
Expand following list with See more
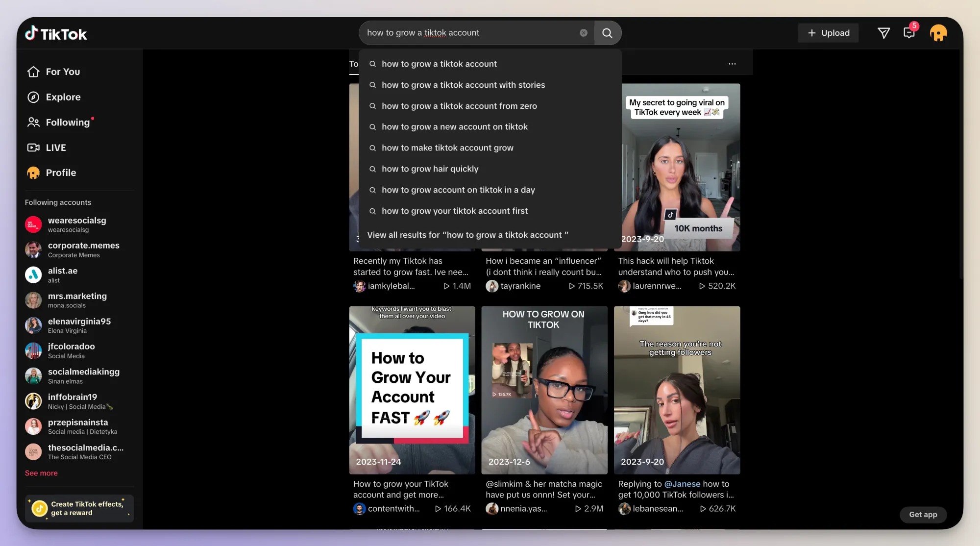(x=41, y=473)
